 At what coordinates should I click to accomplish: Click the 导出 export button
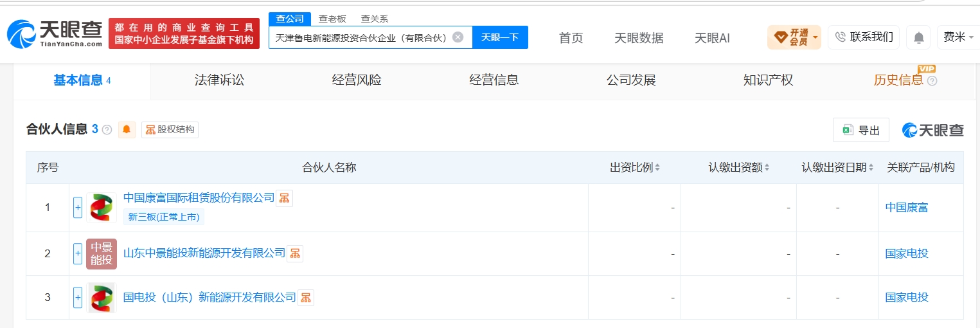pyautogui.click(x=861, y=130)
